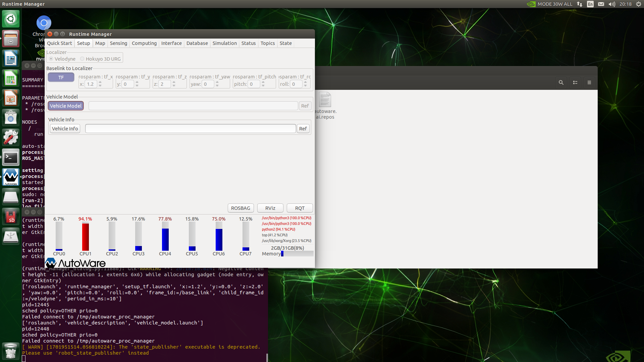Screen dimensions: 644x362
Task: Click the CPU1 usage bar
Action: (86, 236)
